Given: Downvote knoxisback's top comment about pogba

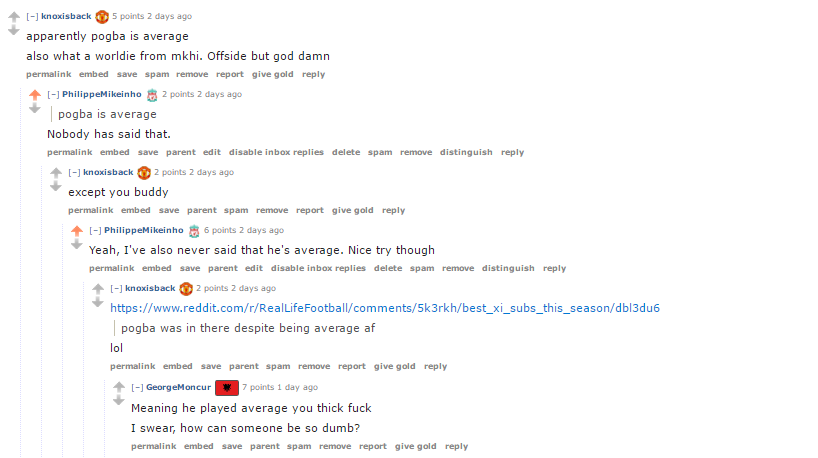Looking at the screenshot, I should pyautogui.click(x=14, y=31).
